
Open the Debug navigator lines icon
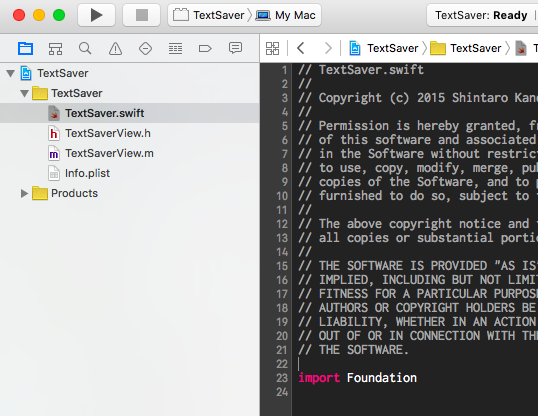click(175, 48)
